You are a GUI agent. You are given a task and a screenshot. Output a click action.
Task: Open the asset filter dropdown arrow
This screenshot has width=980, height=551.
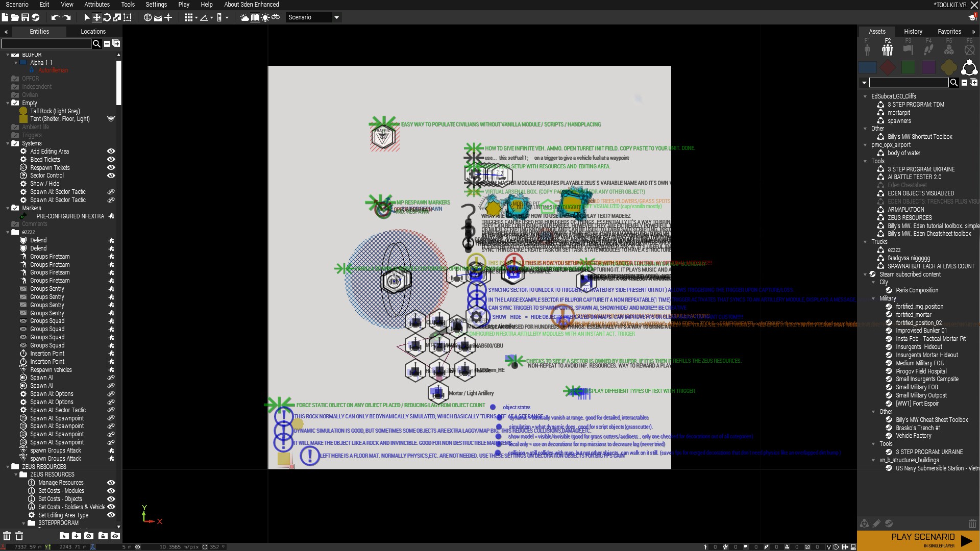(x=864, y=83)
